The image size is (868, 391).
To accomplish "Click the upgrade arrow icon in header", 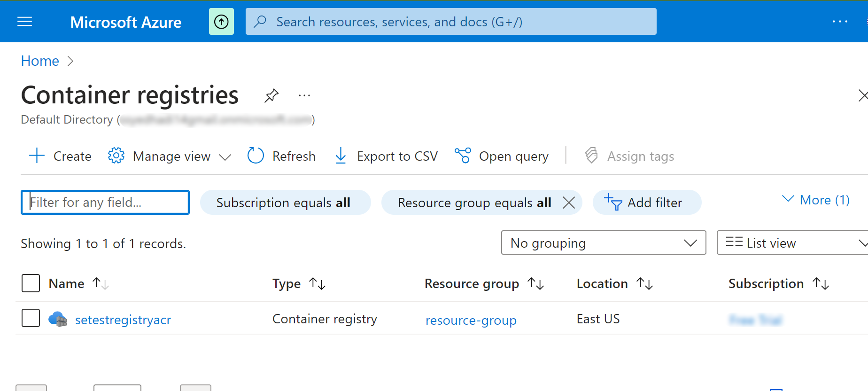I will pos(221,22).
